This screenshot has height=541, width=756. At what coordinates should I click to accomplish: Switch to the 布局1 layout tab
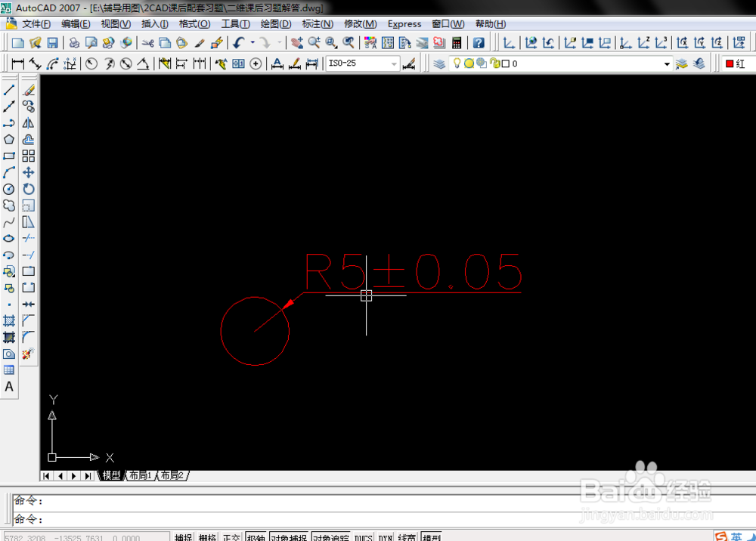(141, 475)
